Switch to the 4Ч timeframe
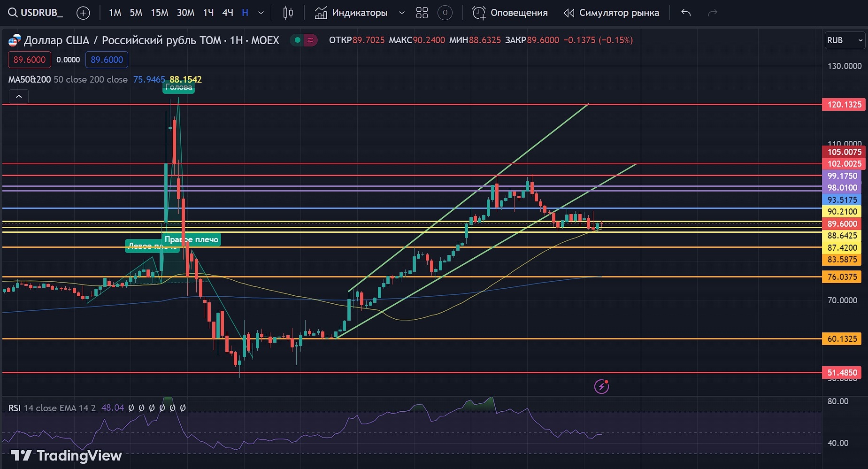Viewport: 868px width, 469px height. [228, 13]
